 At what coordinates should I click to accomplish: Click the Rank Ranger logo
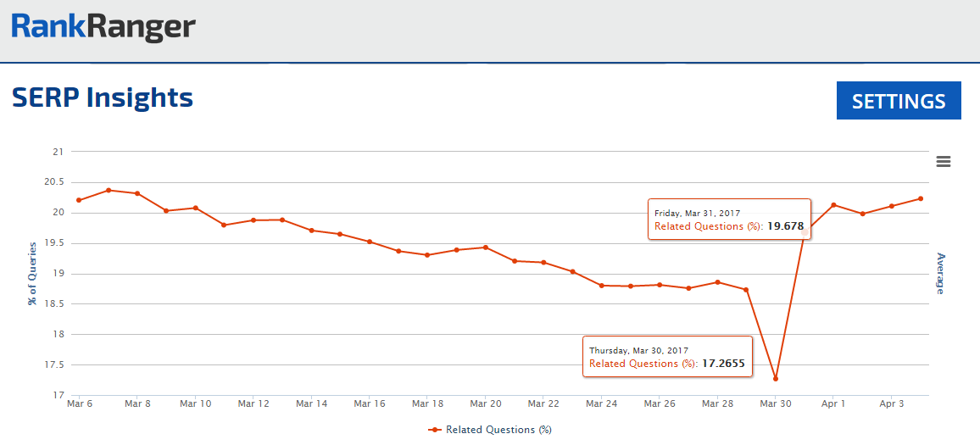103,27
